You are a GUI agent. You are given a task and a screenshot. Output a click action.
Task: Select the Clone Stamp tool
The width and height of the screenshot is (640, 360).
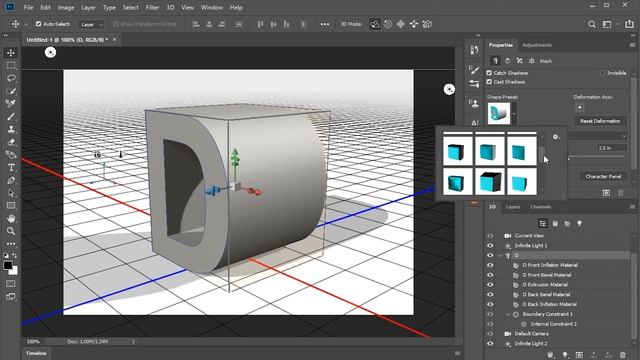click(11, 129)
